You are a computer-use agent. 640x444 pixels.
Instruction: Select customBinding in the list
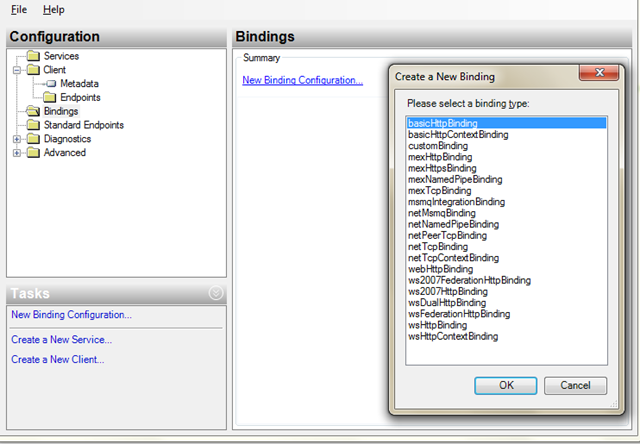[x=506, y=146]
